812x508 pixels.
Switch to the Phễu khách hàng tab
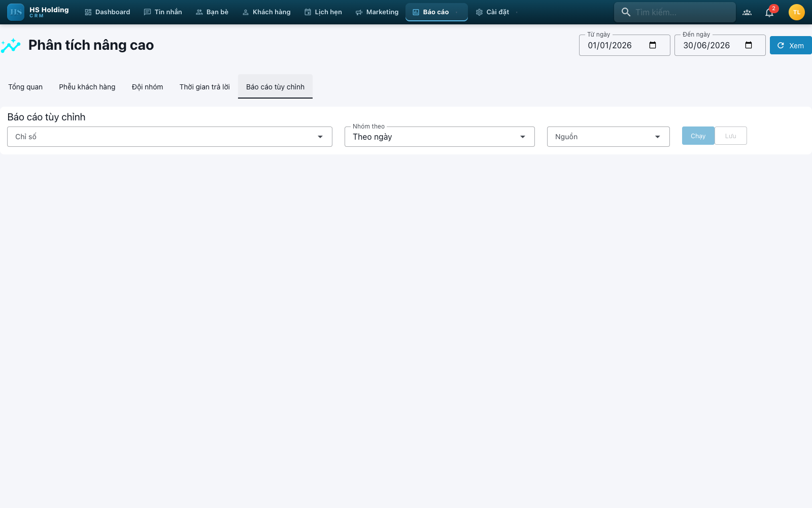(87, 87)
